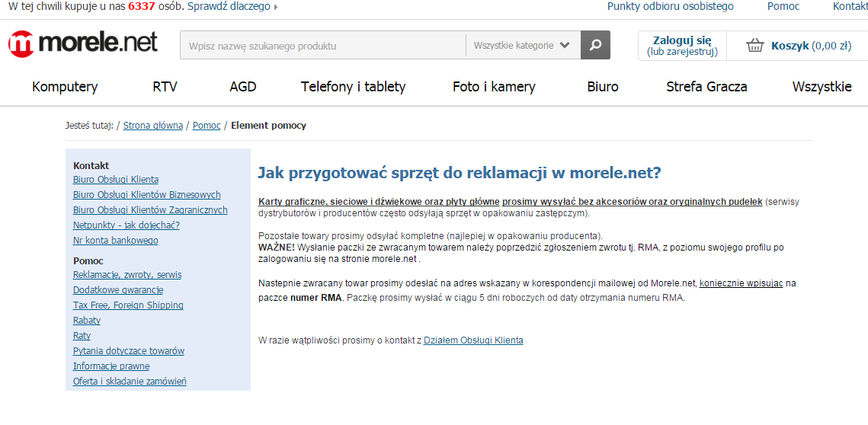Open the Wszystkie menu
Viewport: 868px width, 425px height.
point(822,87)
